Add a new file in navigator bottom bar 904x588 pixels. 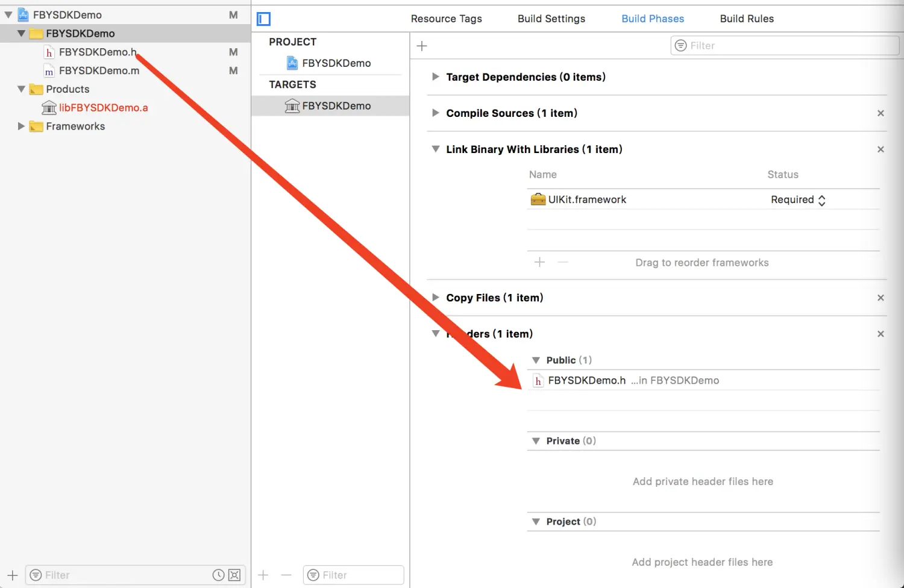click(12, 575)
